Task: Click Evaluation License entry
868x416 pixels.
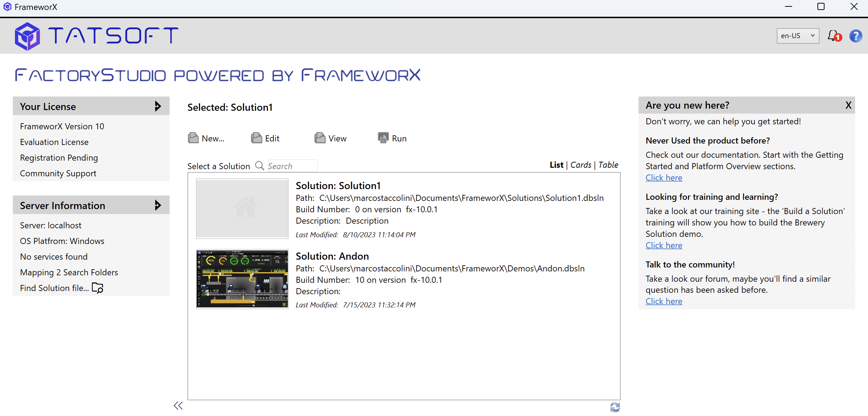Action: pos(54,142)
